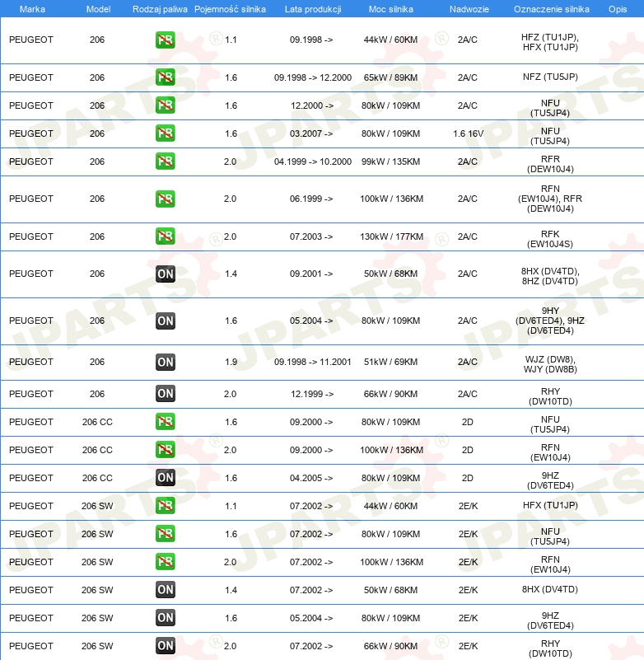
Task: Click diesel ON icon in 206 12.1999 row
Action: coord(166,394)
